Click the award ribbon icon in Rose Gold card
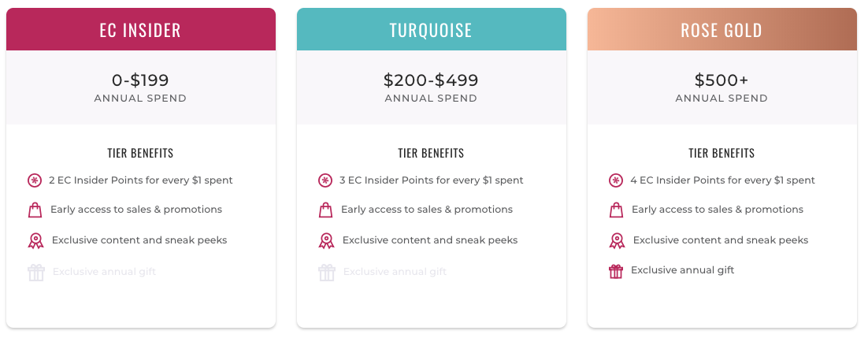 click(617, 240)
